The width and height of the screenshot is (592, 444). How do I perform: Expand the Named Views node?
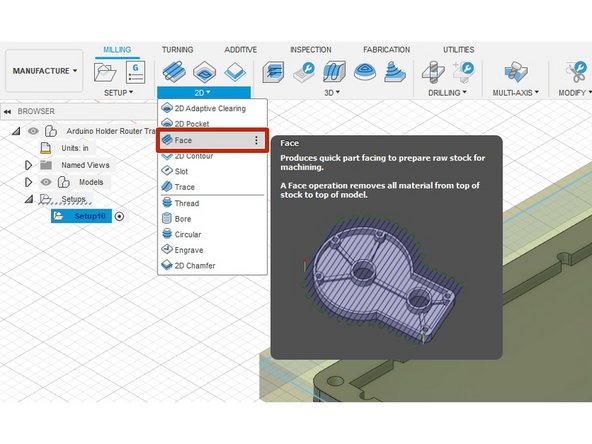point(28,165)
